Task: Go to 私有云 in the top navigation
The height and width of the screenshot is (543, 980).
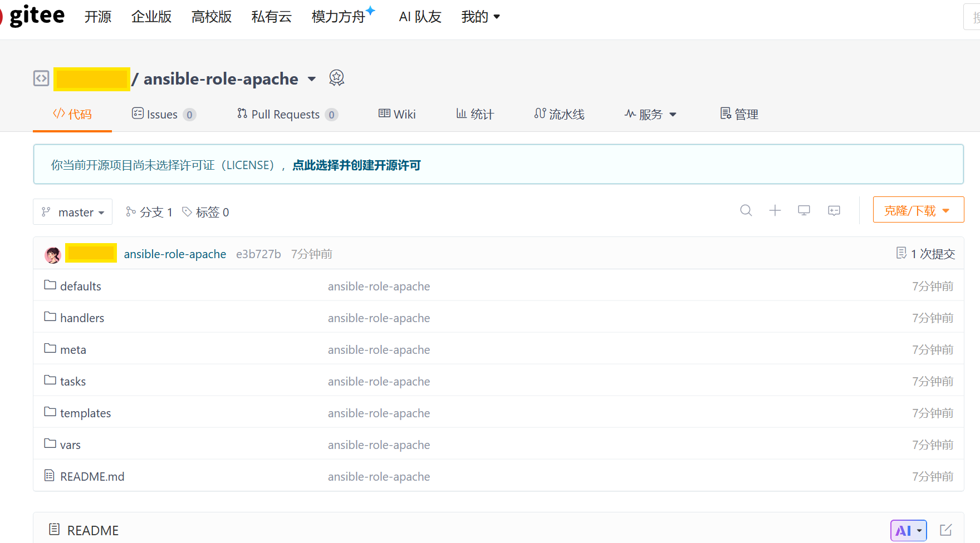Action: pos(272,17)
